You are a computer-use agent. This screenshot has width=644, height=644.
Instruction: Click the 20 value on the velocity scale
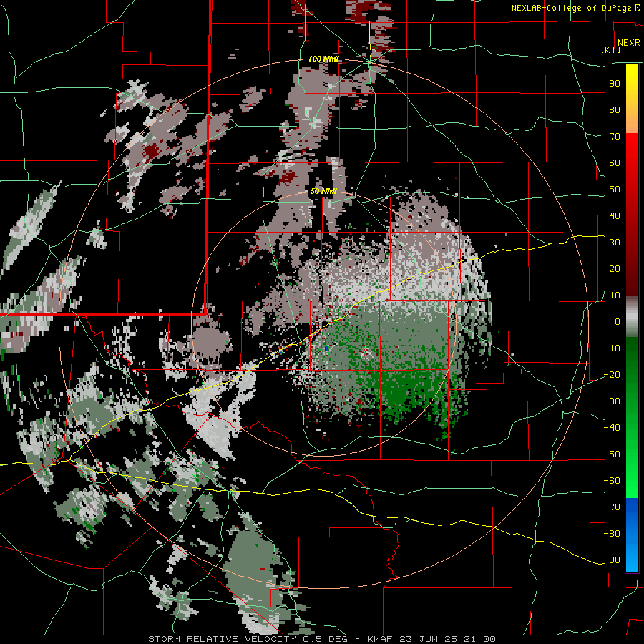point(615,268)
